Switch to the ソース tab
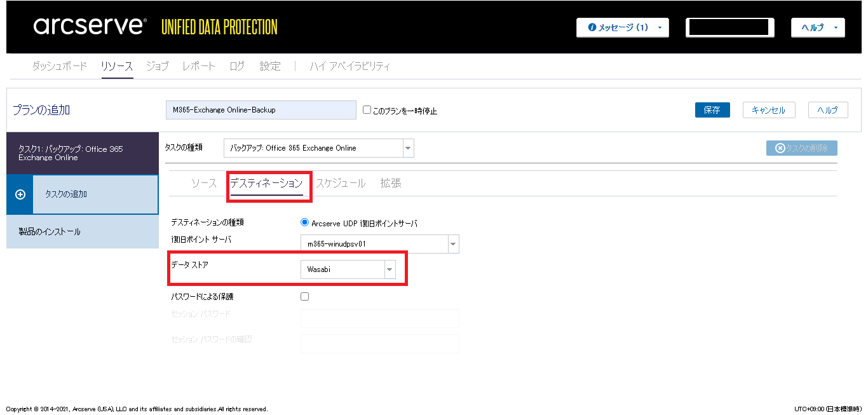 [204, 183]
